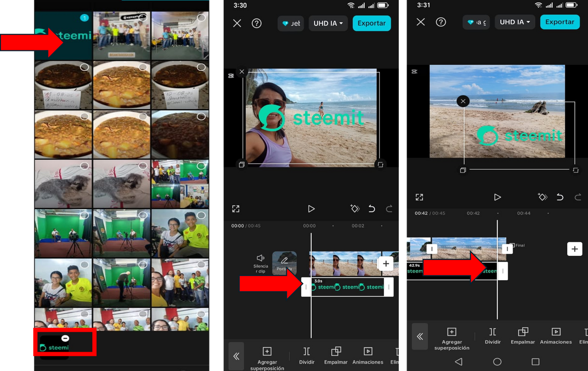Select the 42.9s steemit overlay clip
The image size is (588, 371).
(452, 271)
